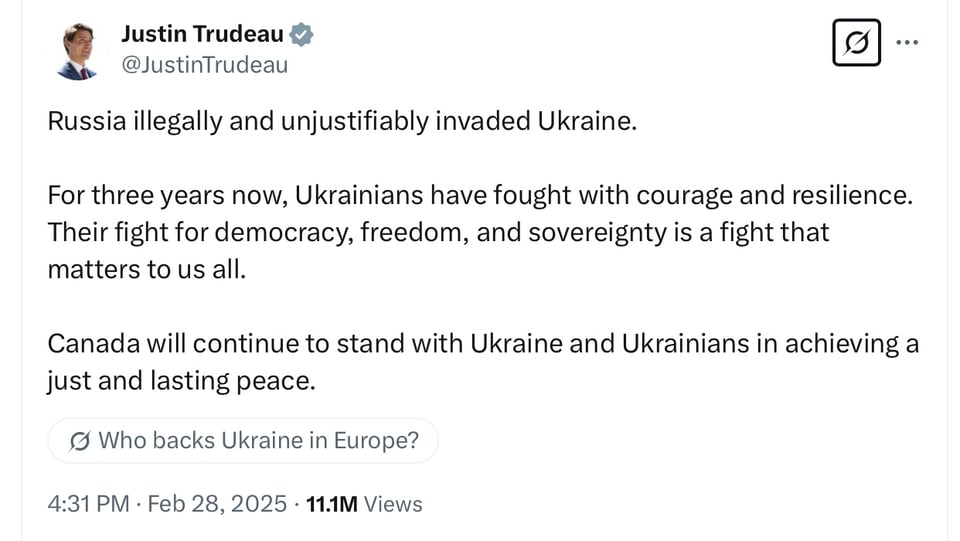Open Grok from the tweet header icon
This screenshot has width=960, height=541.
click(856, 43)
